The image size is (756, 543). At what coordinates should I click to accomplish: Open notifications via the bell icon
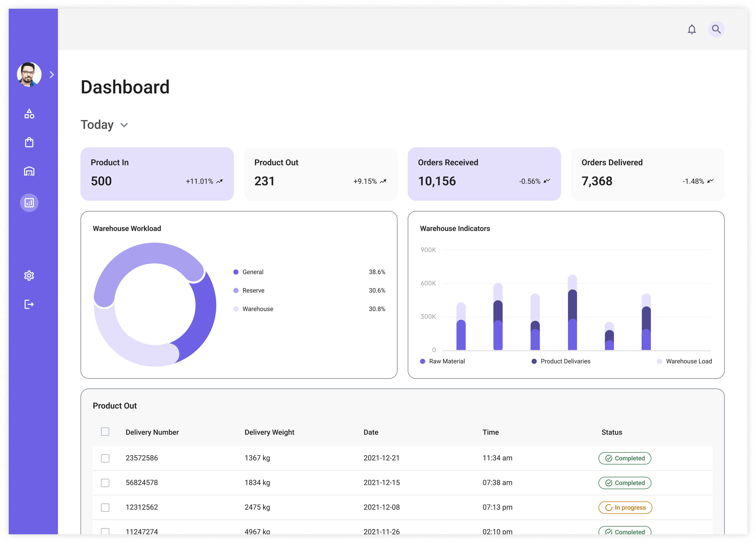(692, 29)
